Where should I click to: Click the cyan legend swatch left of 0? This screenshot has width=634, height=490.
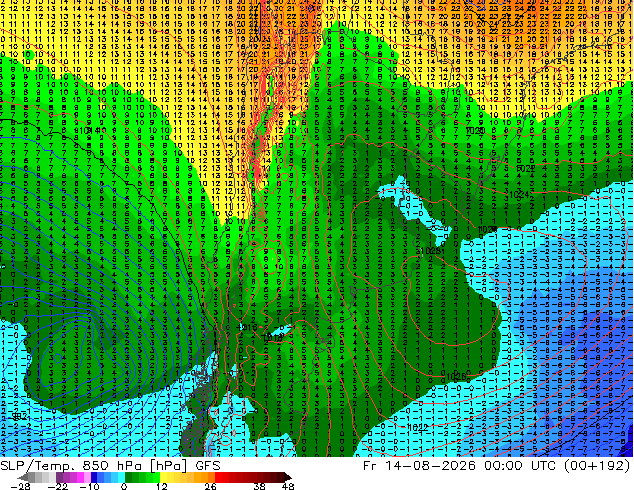121,477
